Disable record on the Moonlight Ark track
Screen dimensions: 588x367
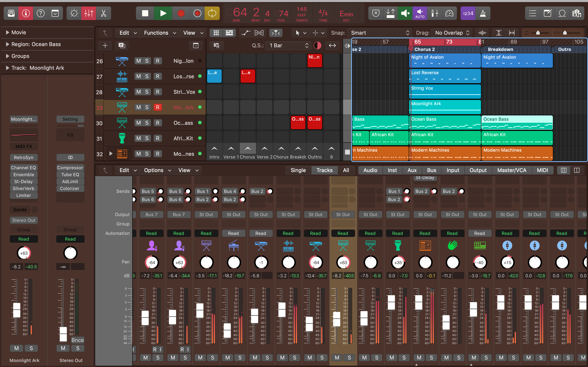[158, 107]
